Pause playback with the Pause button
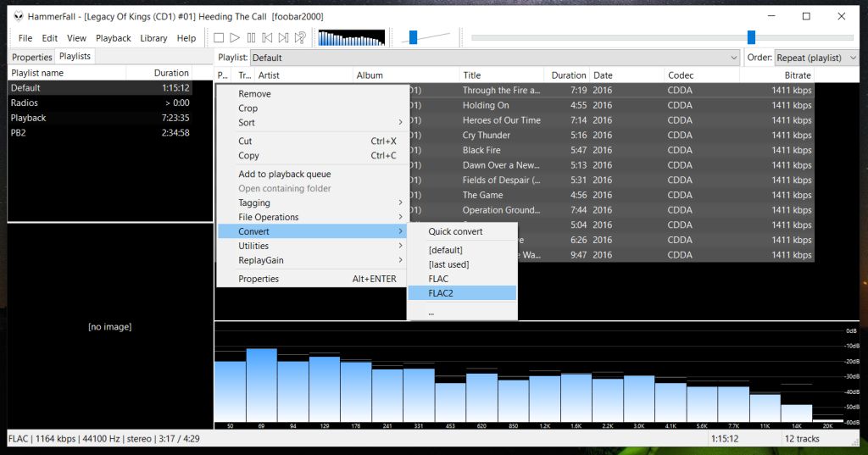The width and height of the screenshot is (868, 455). pyautogui.click(x=251, y=37)
